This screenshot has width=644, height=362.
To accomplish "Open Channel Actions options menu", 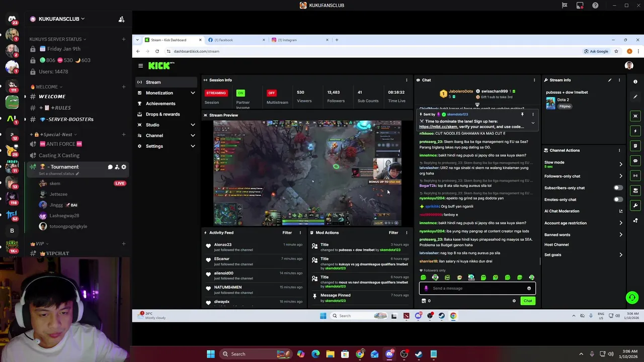I will (619, 150).
